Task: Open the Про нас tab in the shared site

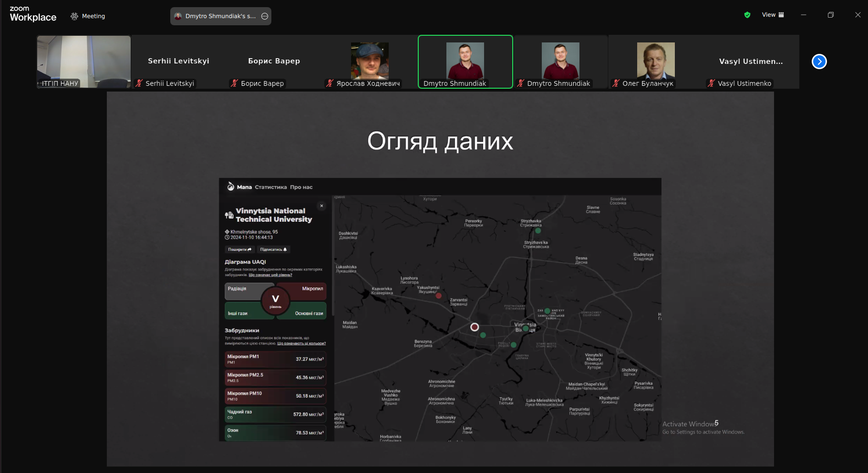Action: [301, 187]
